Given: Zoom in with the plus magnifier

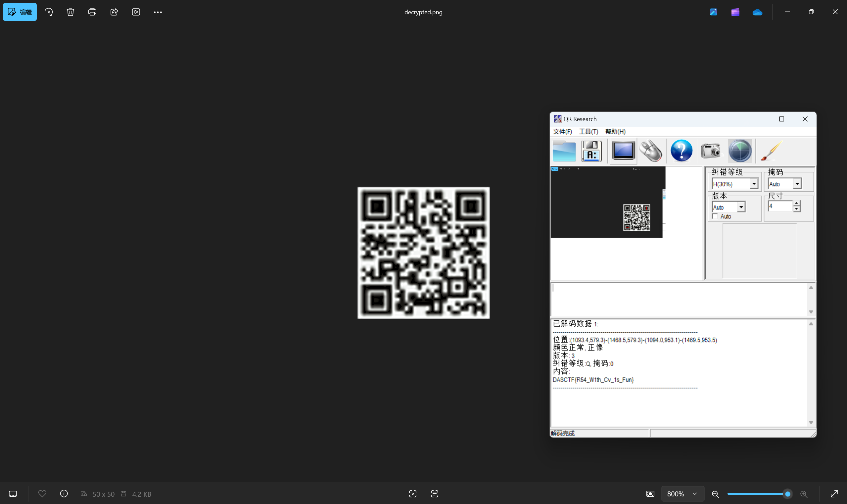Looking at the screenshot, I should tap(804, 494).
